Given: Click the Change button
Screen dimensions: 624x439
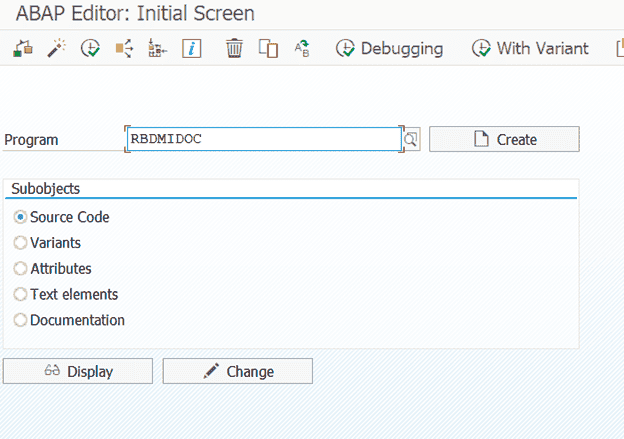Looking at the screenshot, I should [238, 372].
